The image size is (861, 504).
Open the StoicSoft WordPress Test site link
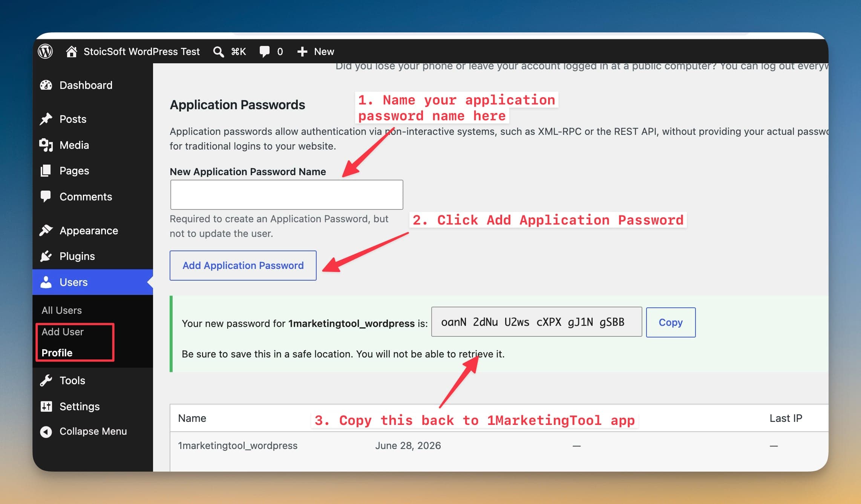141,51
